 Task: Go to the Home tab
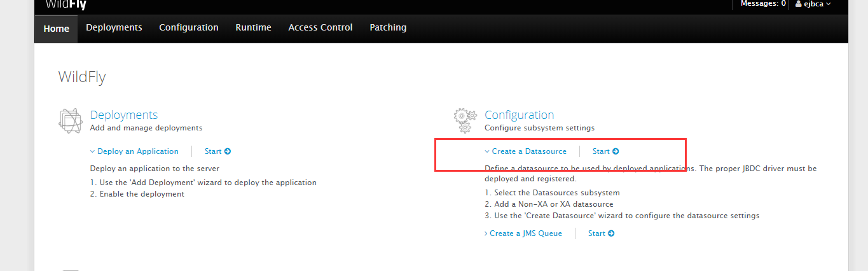(56, 29)
